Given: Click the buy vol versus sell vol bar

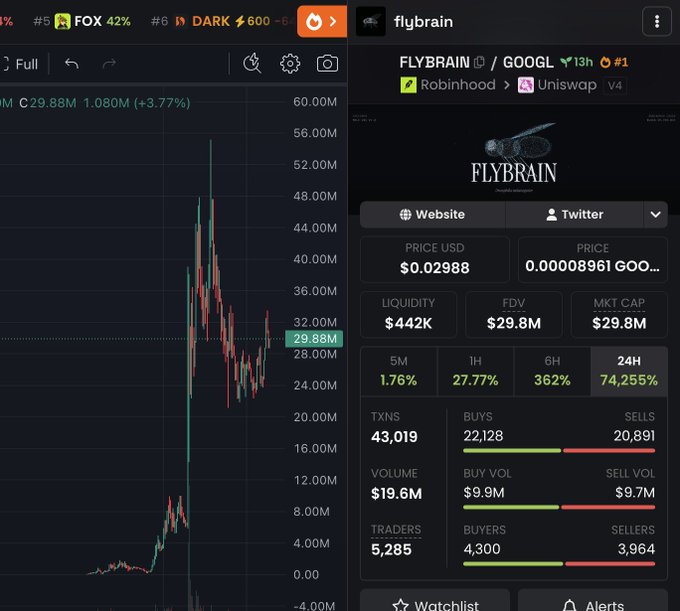Looking at the screenshot, I should [x=559, y=507].
